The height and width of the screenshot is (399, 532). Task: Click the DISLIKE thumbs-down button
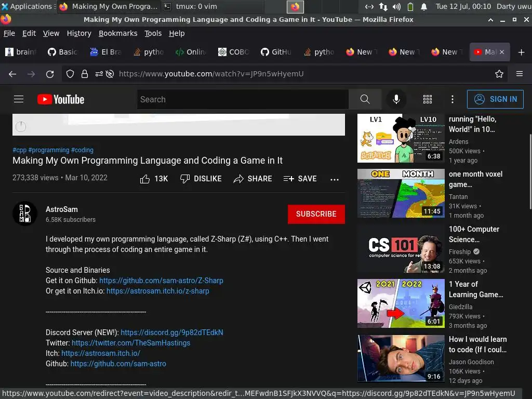201,179
